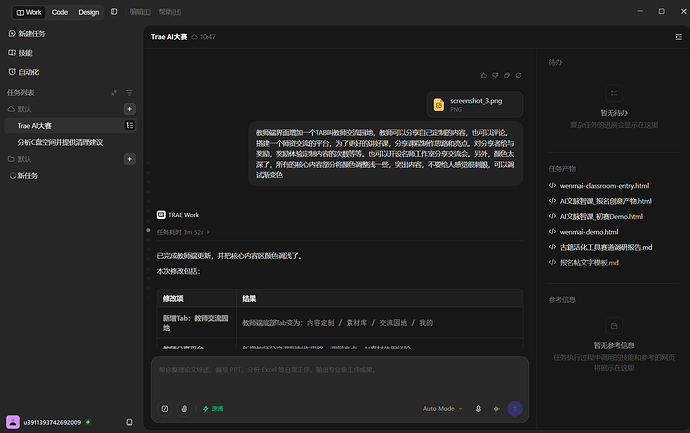Collapse all groups in 任务列表

click(x=114, y=93)
